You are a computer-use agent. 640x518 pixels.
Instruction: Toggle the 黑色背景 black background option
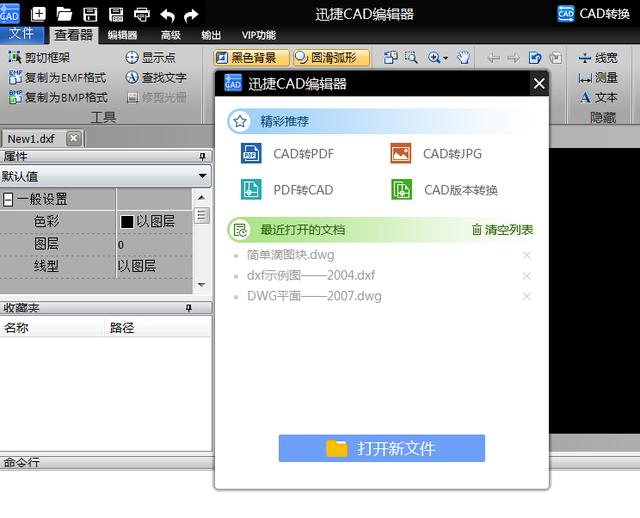pos(251,58)
